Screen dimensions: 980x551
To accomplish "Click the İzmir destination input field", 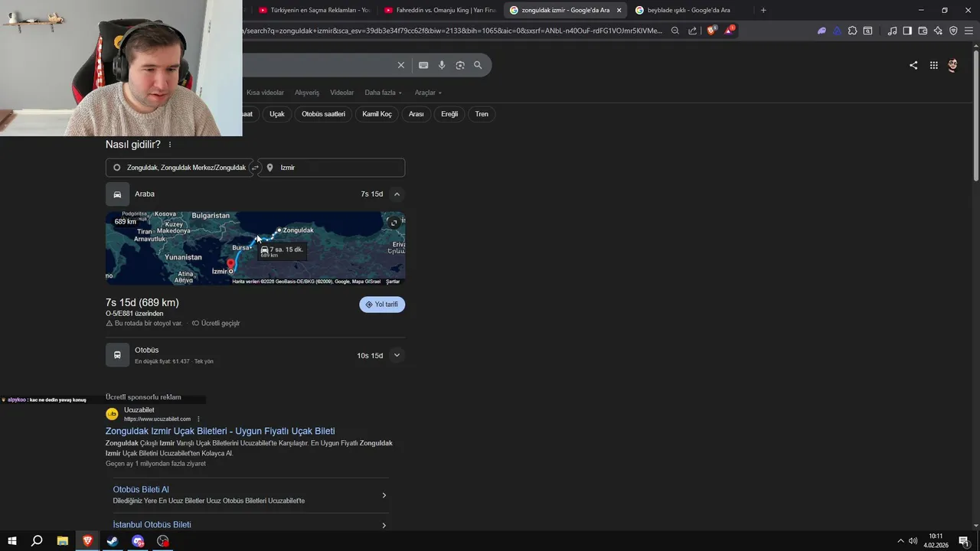I will tap(332, 168).
